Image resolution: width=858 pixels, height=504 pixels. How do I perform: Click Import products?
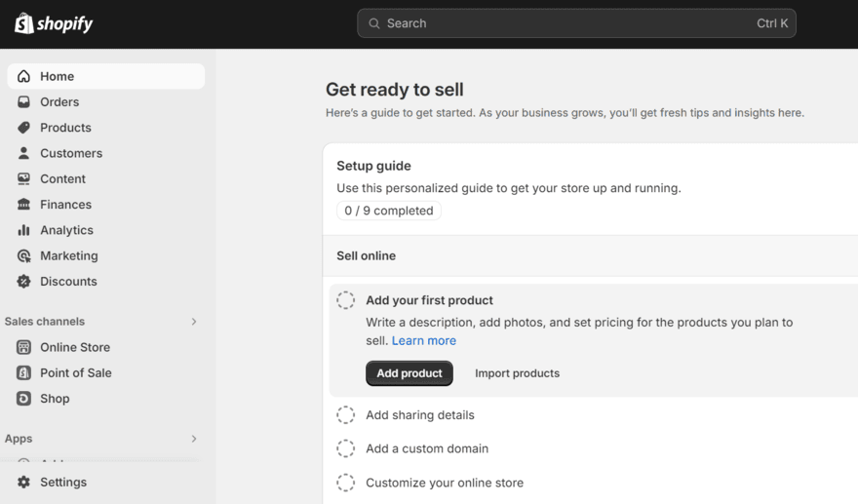517,373
